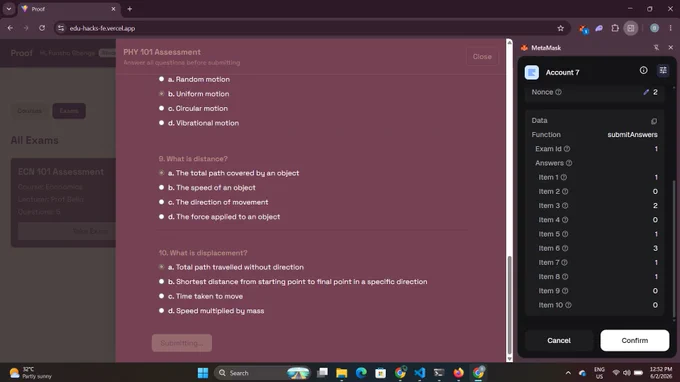The height and width of the screenshot is (382, 680).
Task: Show Answers help tooltip icon
Action: [569, 163]
